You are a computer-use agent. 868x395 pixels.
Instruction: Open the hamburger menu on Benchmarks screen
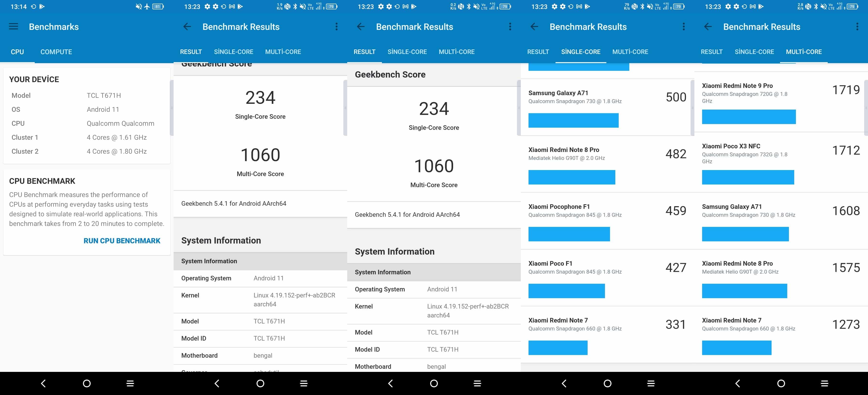click(14, 26)
